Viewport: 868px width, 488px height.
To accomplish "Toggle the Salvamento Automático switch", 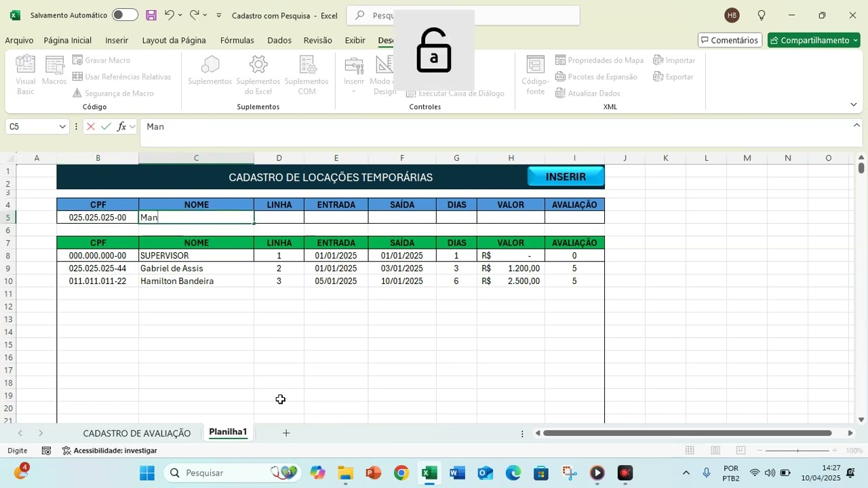I will point(125,15).
